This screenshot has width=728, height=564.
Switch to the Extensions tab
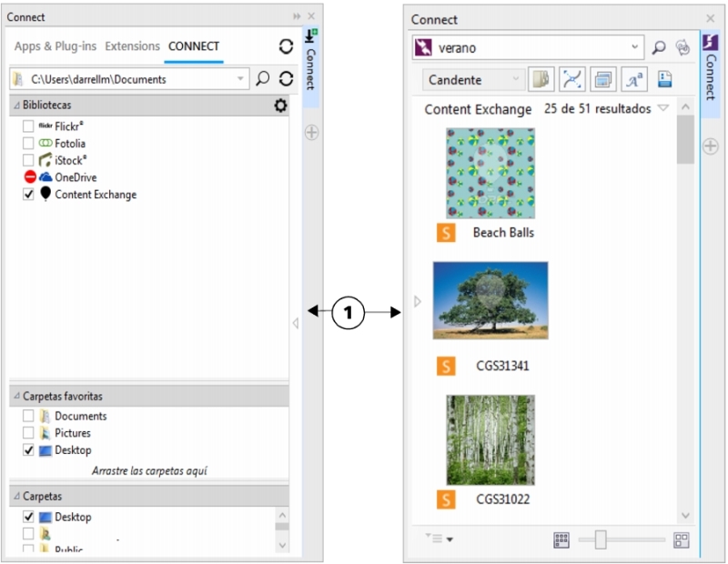(132, 46)
